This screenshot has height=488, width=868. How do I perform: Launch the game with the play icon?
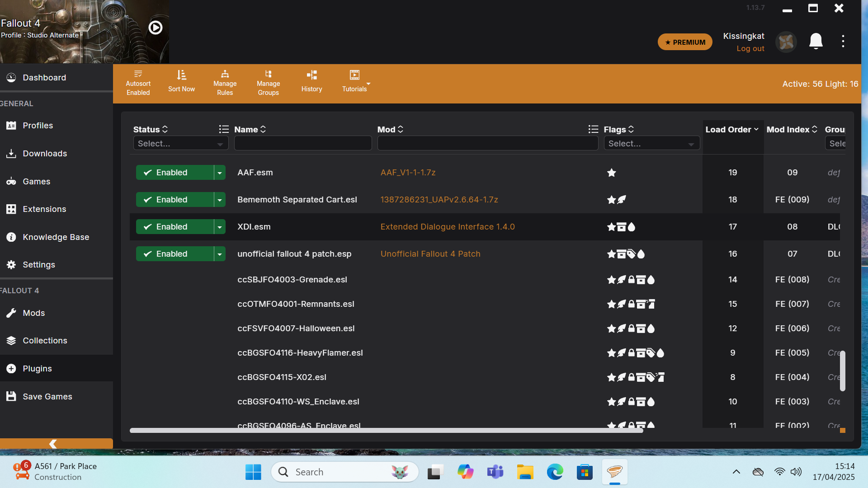(x=155, y=28)
